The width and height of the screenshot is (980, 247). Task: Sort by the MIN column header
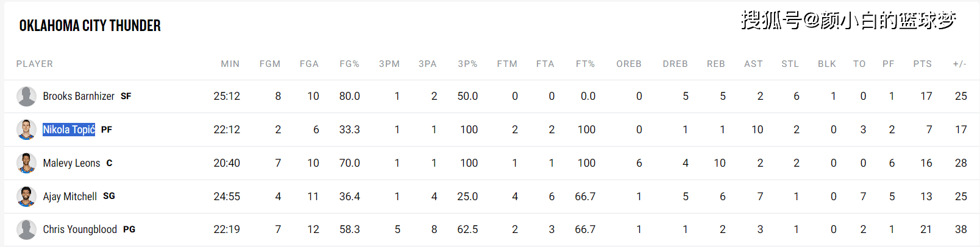tap(230, 64)
